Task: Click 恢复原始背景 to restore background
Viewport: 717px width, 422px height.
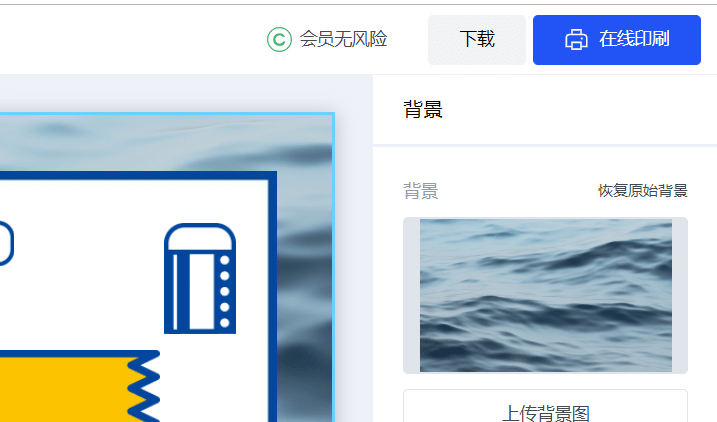Action: [643, 191]
